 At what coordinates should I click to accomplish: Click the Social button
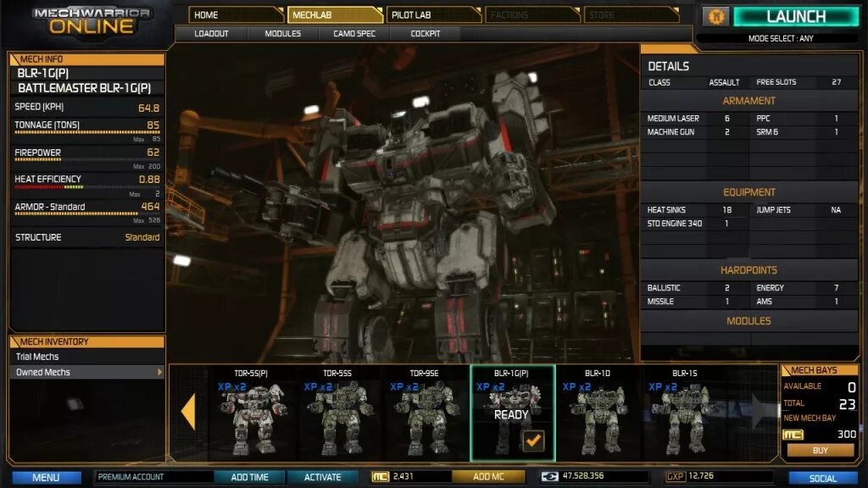point(823,478)
